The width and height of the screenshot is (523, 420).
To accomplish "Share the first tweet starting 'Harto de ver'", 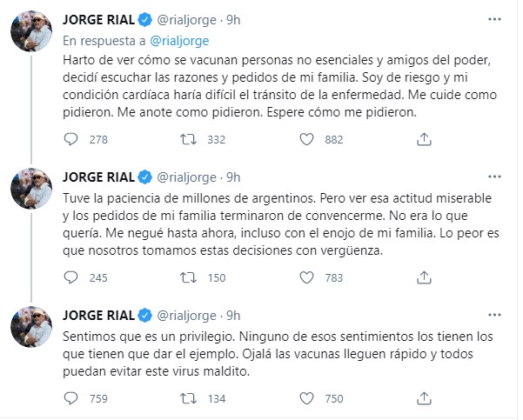I will click(424, 138).
